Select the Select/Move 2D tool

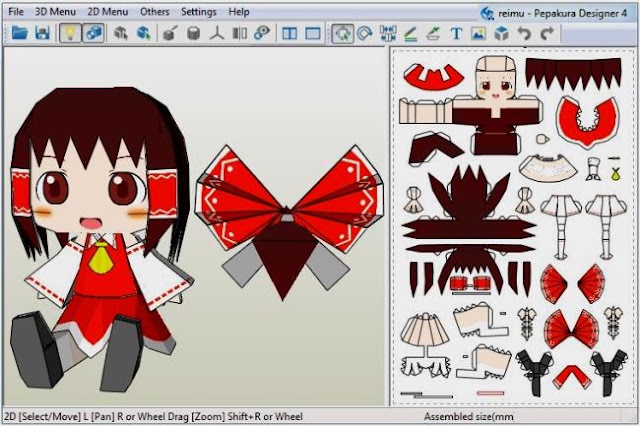point(342,33)
